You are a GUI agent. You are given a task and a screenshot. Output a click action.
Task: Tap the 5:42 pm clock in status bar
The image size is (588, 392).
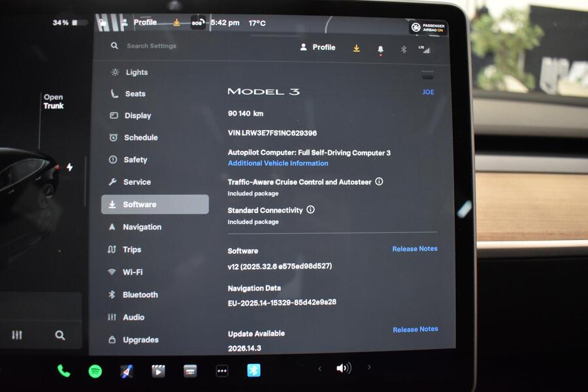point(225,22)
